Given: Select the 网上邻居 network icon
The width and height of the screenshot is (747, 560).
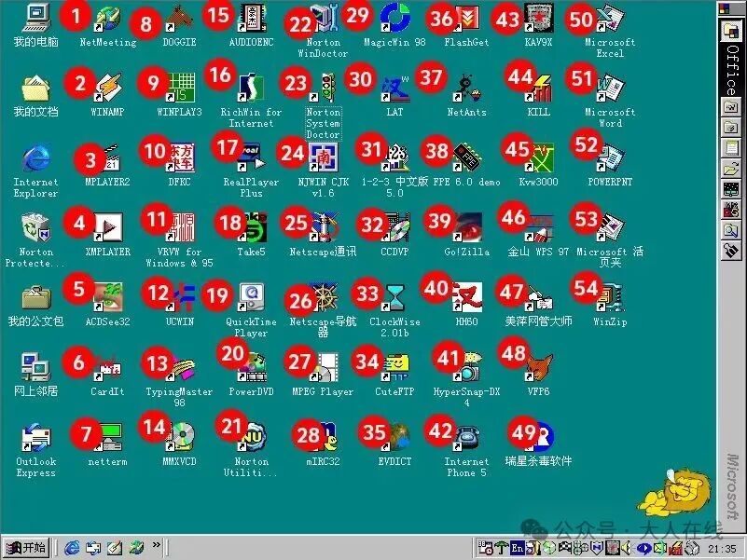Looking at the screenshot, I should click(36, 367).
